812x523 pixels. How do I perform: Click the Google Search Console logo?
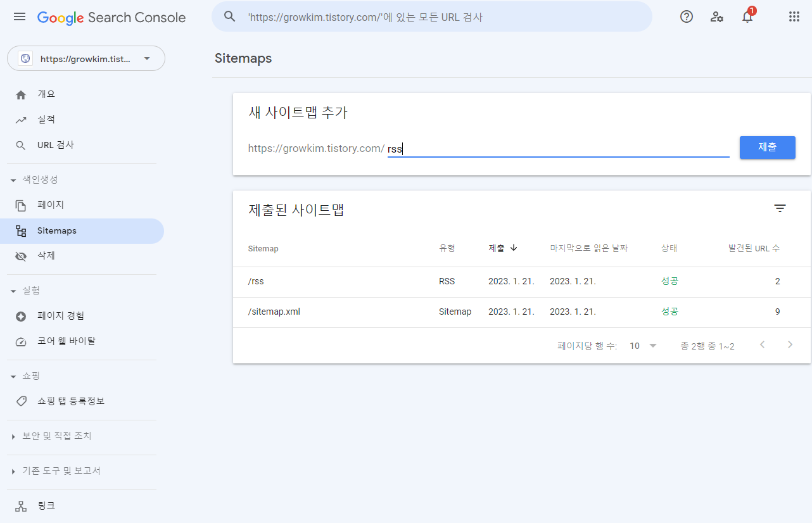tap(111, 18)
